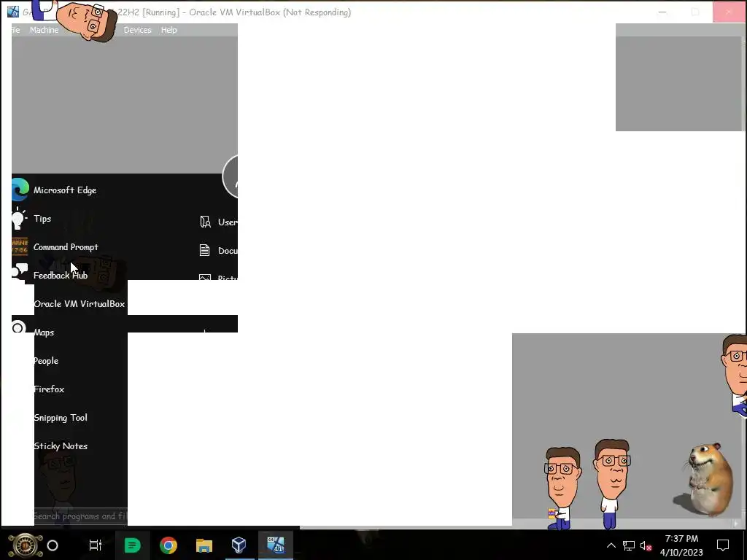Click the Tips lightbulb icon
The height and width of the screenshot is (560, 747).
19,219
